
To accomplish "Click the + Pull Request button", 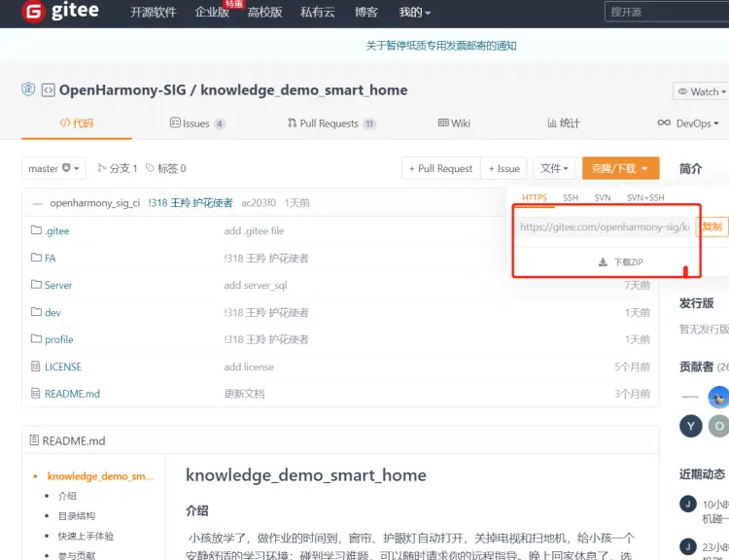I will tap(440, 168).
